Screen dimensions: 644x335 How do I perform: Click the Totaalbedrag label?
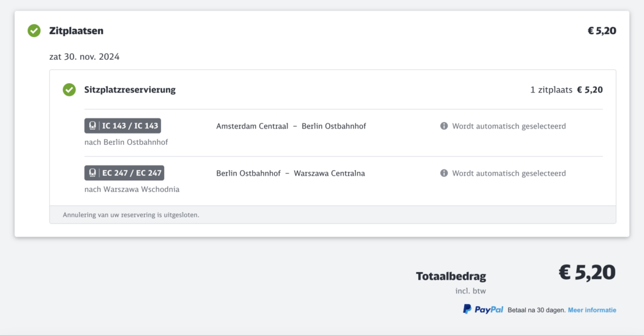(450, 276)
